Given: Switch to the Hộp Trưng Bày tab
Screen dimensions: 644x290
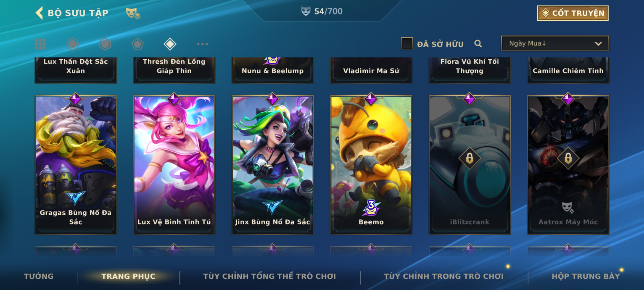Looking at the screenshot, I should coord(586,276).
